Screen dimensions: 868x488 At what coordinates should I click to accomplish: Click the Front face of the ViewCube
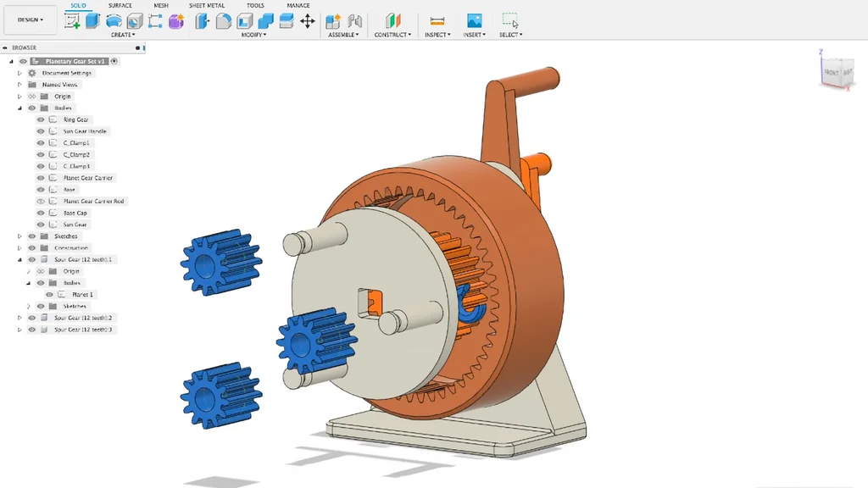[832, 73]
